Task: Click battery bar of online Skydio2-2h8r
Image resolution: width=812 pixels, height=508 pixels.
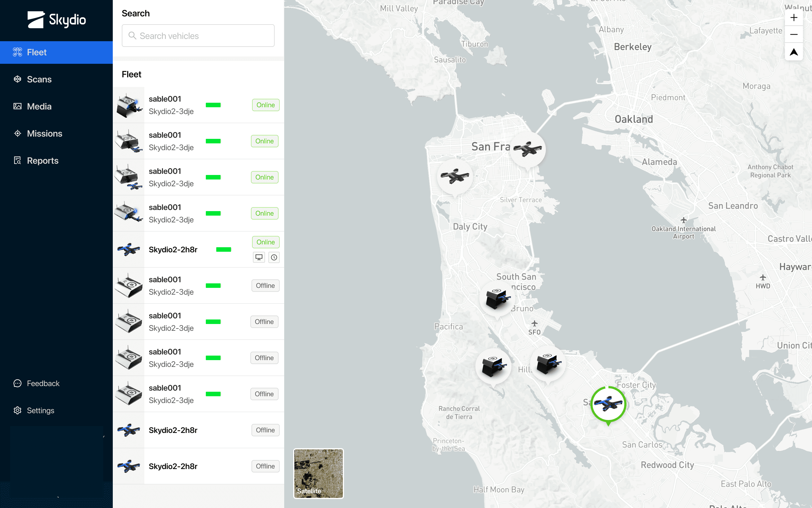Action: [224, 249]
